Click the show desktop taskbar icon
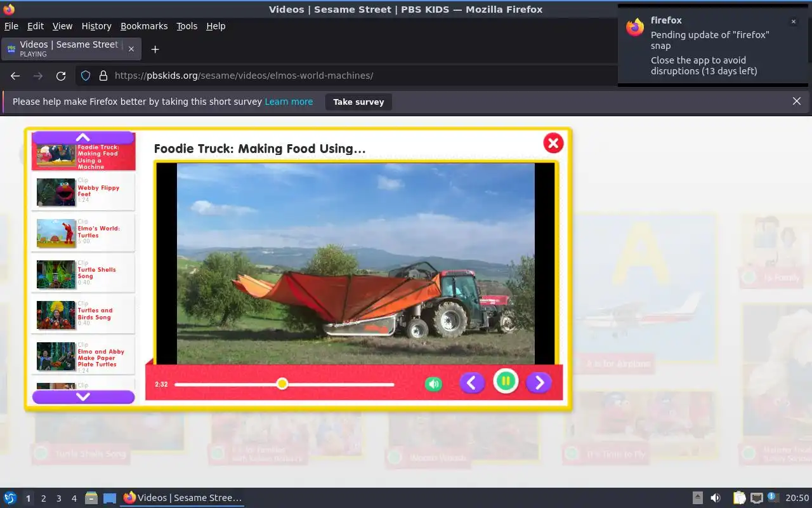This screenshot has height=508, width=812. tap(110, 498)
